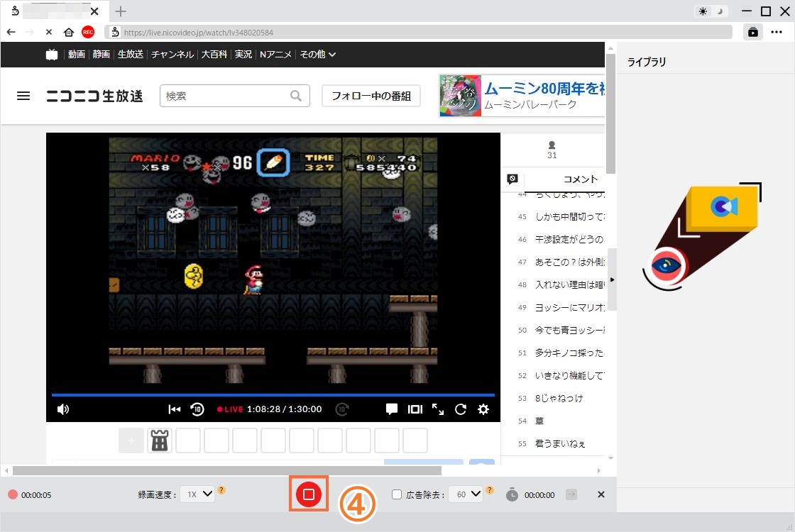Open the Nアニメ menu item

click(276, 54)
